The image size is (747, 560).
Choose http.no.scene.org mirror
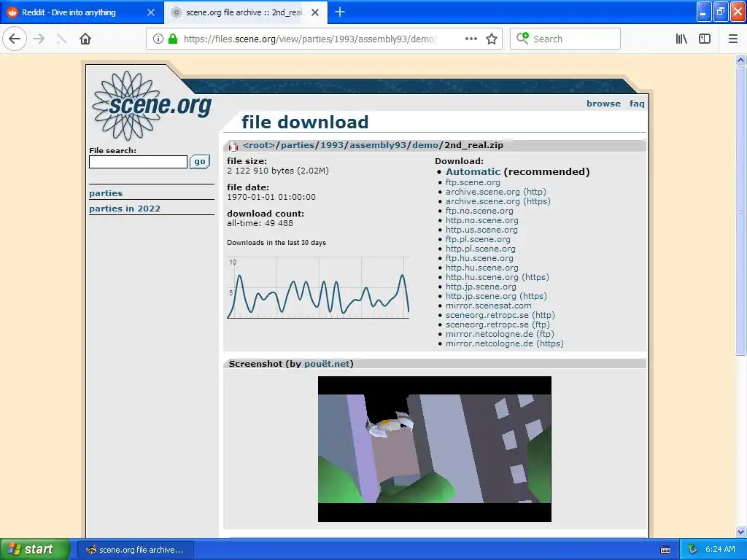481,220
